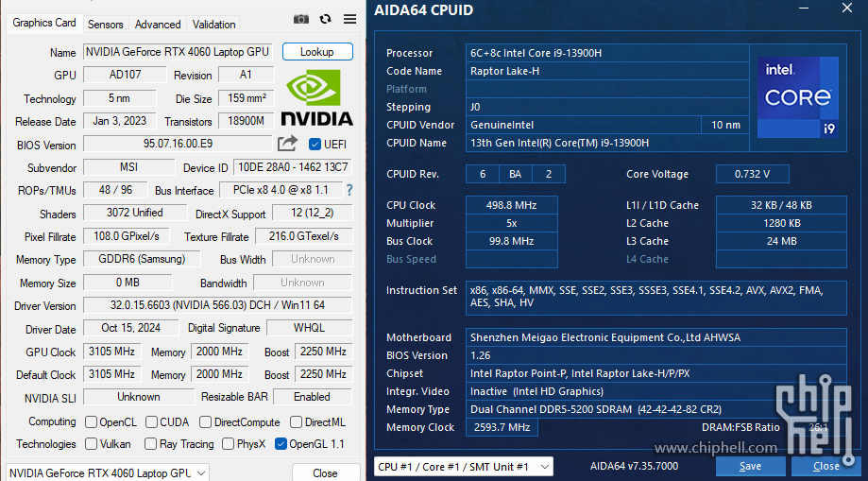This screenshot has width=868, height=481.
Task: Click the Driver Version field
Action: pos(217,305)
